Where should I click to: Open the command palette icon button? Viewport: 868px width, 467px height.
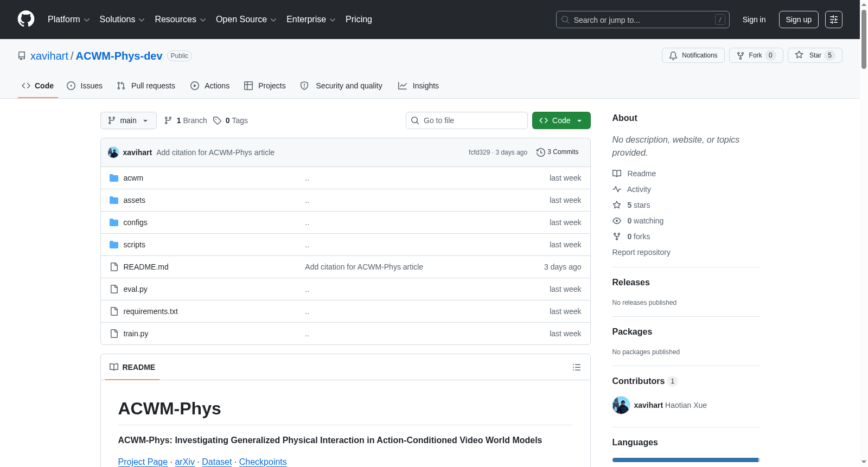[x=833, y=20]
